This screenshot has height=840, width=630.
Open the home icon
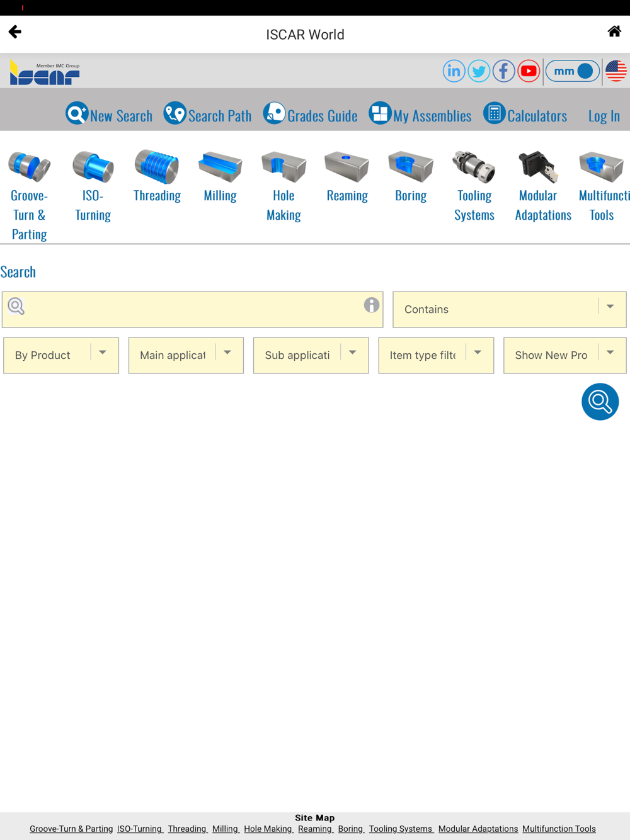(614, 31)
